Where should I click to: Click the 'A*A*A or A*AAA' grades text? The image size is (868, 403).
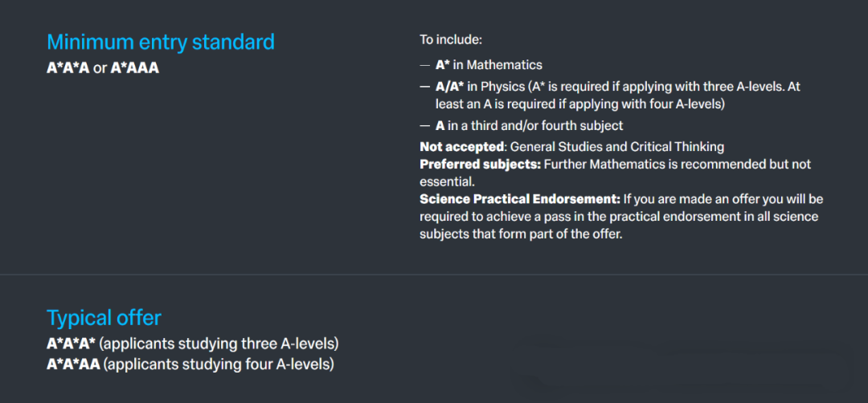click(103, 68)
